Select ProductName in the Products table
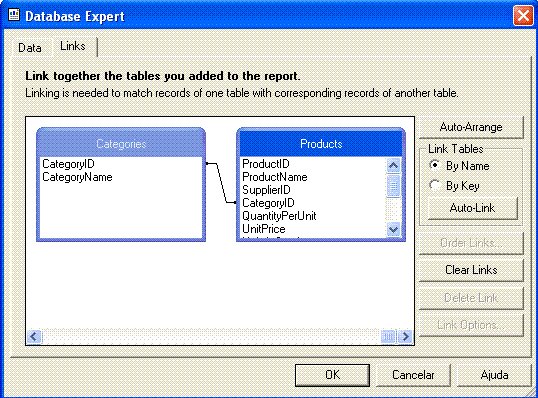538x398 pixels. (275, 177)
